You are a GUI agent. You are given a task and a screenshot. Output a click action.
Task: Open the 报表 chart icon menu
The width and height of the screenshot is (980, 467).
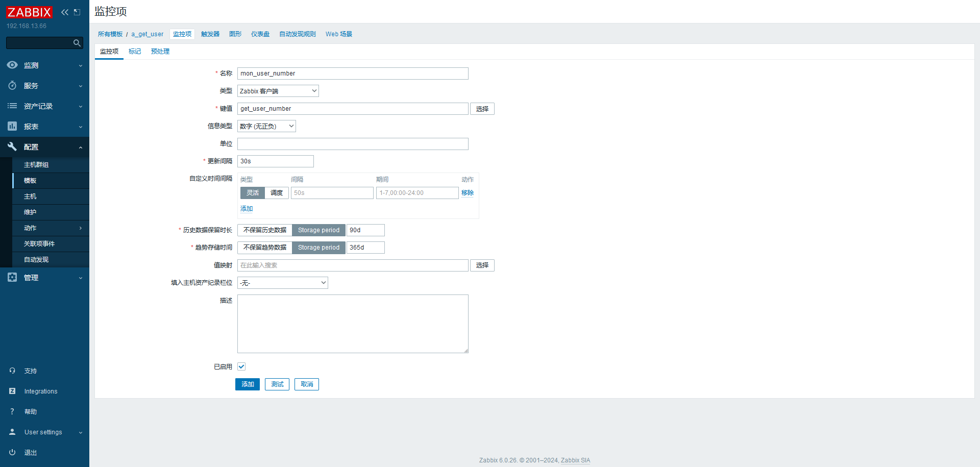point(12,127)
